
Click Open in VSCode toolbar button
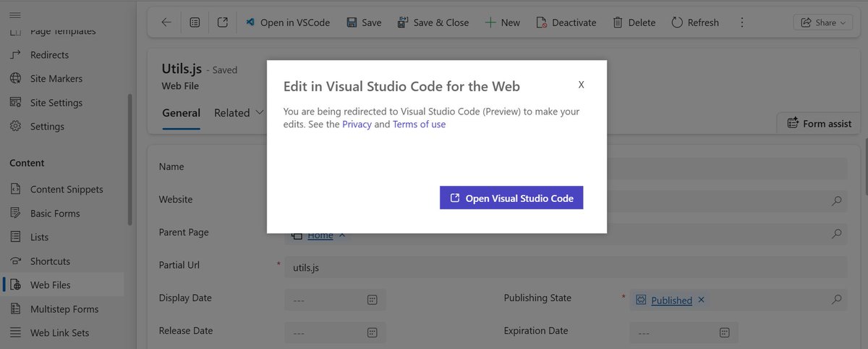(x=287, y=22)
